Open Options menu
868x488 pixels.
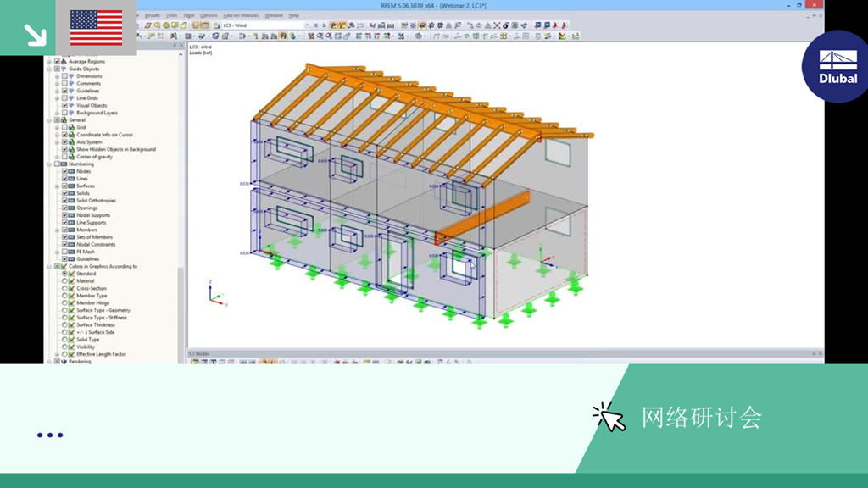tap(209, 15)
